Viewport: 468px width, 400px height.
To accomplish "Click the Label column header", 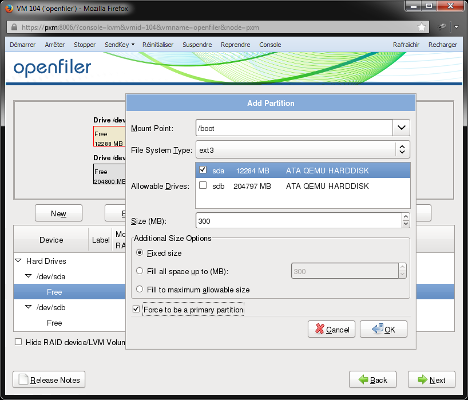I will tap(100, 240).
